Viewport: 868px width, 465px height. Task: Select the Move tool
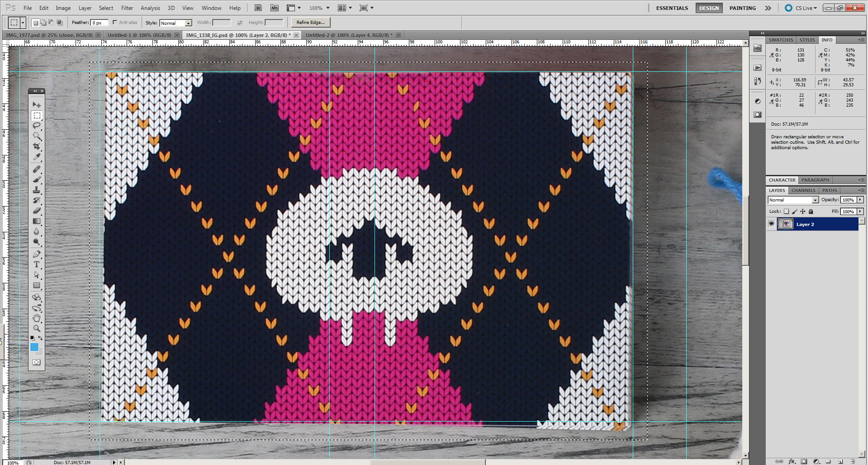pyautogui.click(x=37, y=105)
